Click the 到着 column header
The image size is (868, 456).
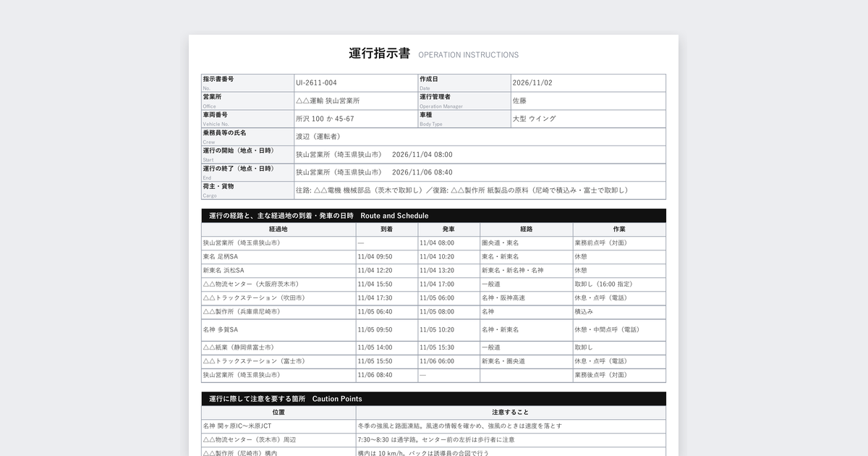pyautogui.click(x=386, y=229)
